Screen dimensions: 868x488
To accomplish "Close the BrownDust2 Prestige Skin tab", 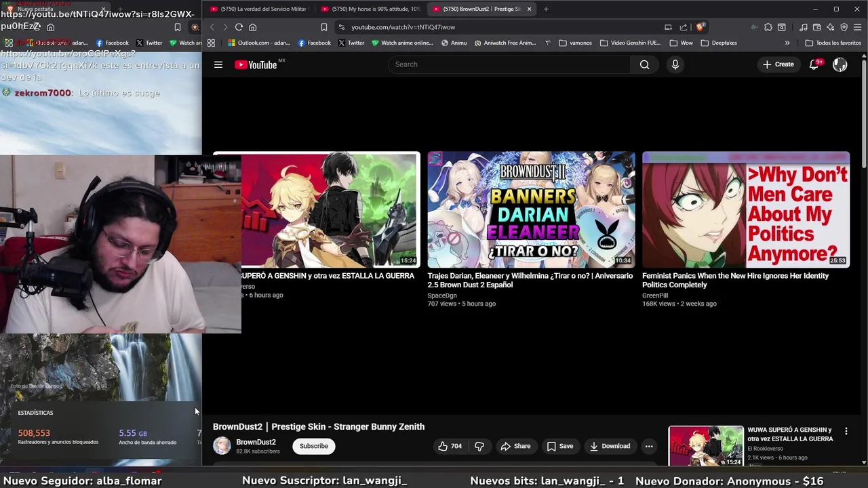I will [529, 9].
